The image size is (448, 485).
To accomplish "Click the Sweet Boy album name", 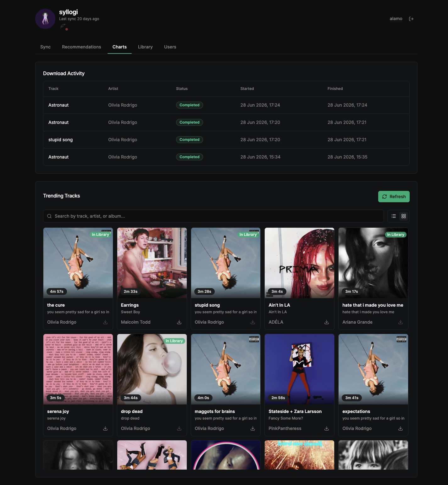I will (x=130, y=312).
